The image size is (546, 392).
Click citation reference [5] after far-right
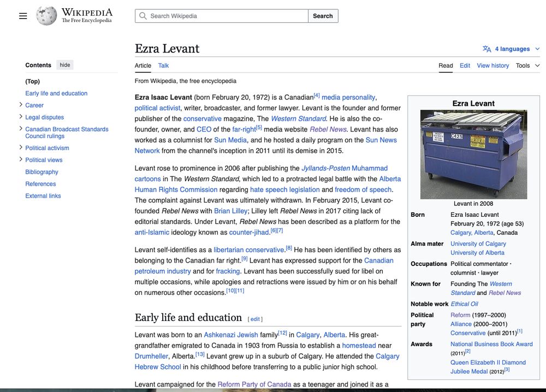tap(259, 127)
